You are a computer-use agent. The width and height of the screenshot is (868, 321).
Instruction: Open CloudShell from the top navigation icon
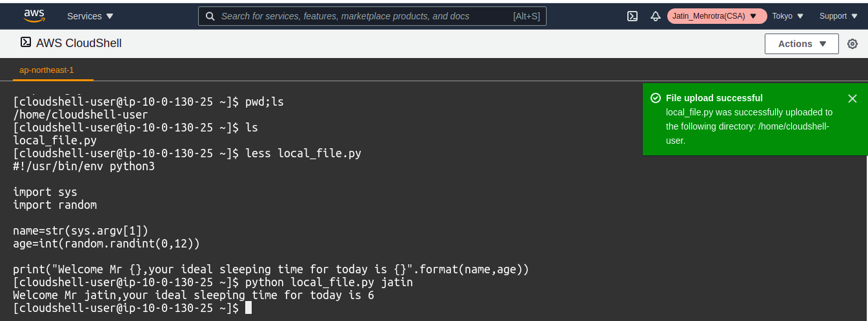tap(632, 16)
